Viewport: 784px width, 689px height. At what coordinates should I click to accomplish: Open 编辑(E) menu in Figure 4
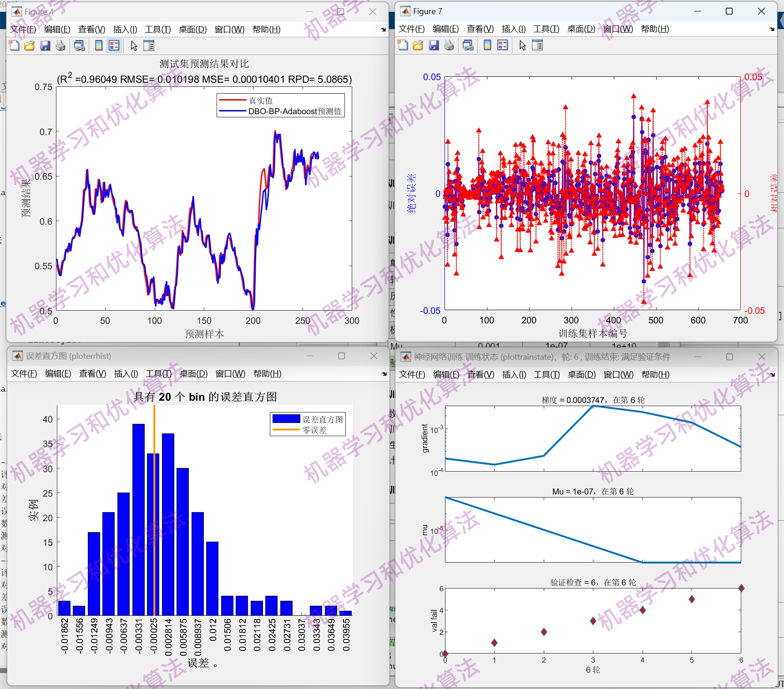coord(57,30)
